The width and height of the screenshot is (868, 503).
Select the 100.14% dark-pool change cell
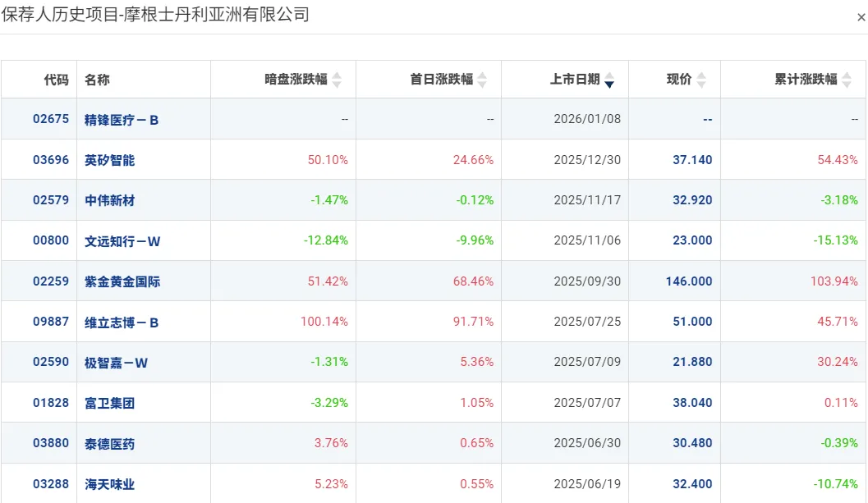324,322
